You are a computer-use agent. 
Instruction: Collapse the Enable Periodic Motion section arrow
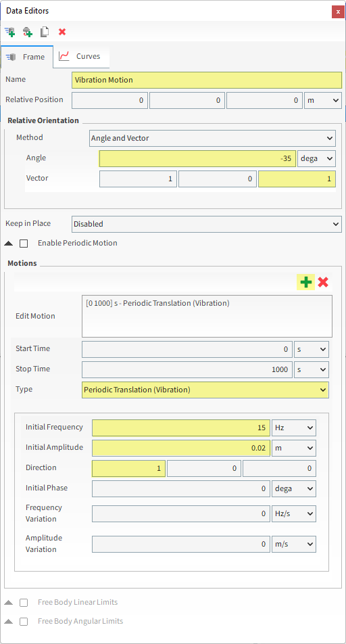[x=8, y=244]
